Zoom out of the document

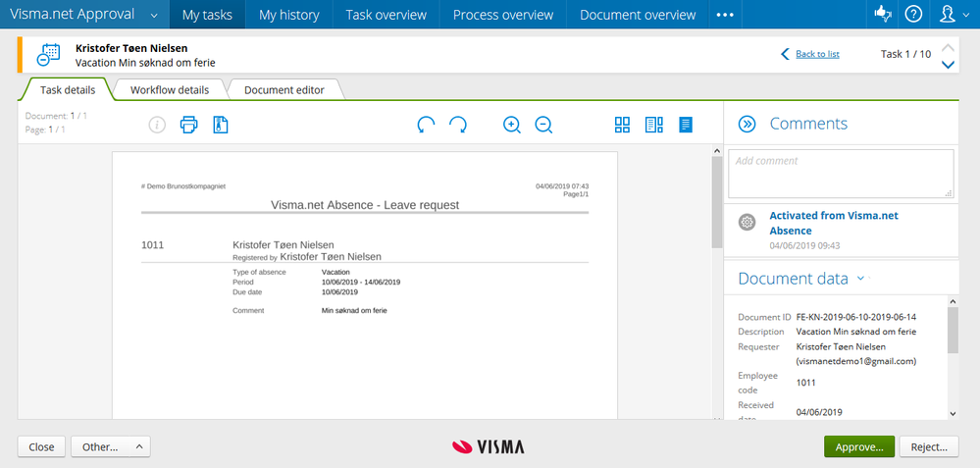543,125
